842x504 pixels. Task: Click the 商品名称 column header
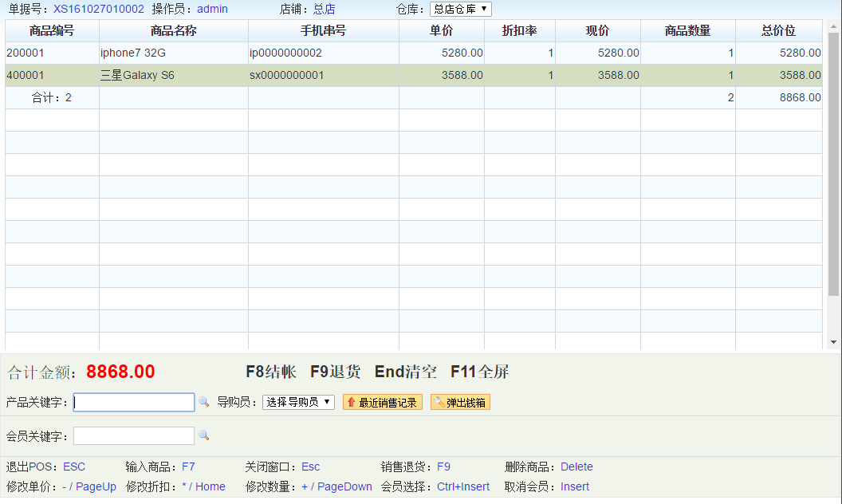(173, 31)
